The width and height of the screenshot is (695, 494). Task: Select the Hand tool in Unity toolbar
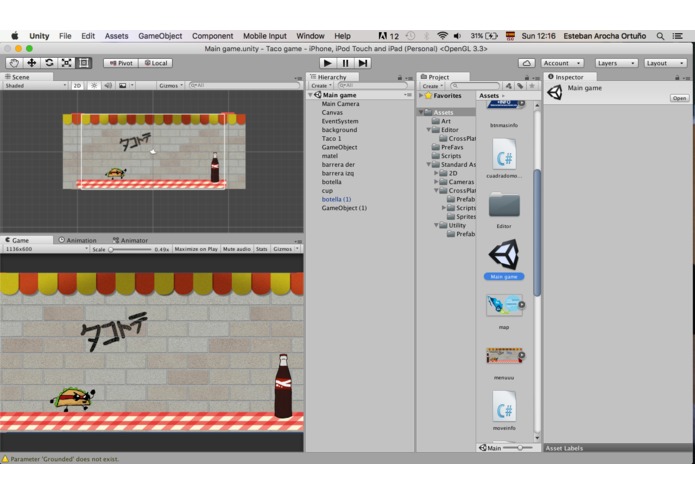(x=14, y=63)
